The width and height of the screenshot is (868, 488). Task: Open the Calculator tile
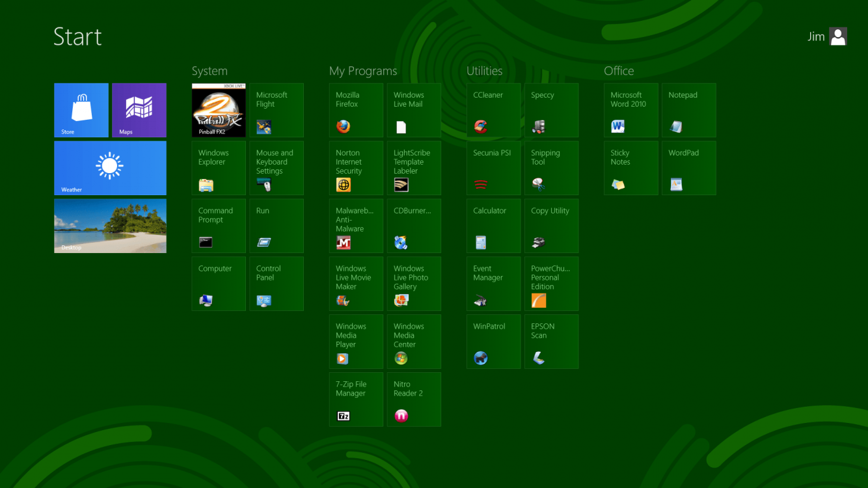[x=493, y=226]
